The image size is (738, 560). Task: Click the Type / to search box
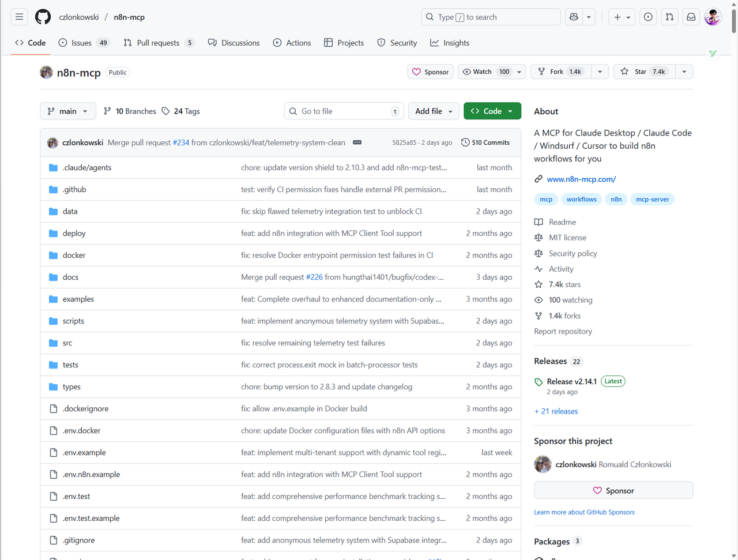[x=491, y=17]
